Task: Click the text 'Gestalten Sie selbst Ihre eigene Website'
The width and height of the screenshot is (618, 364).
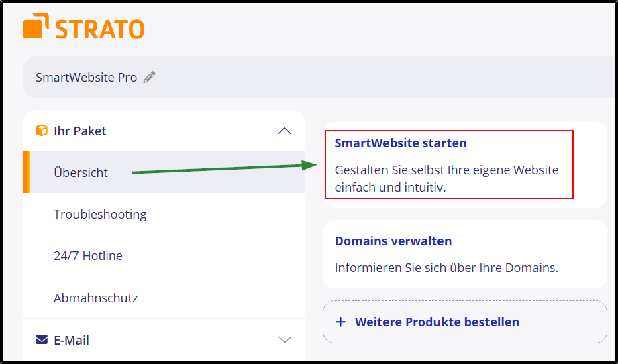Action: [x=446, y=170]
